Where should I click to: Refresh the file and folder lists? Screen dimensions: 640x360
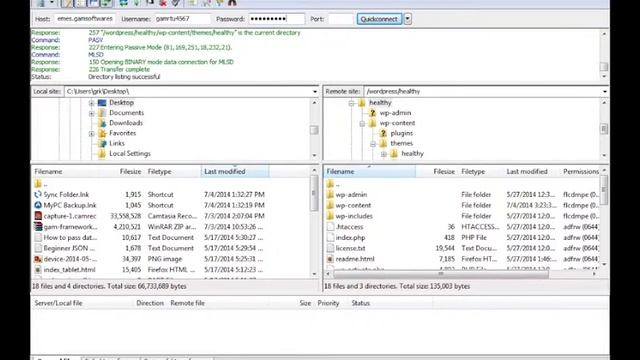click(123, 3)
